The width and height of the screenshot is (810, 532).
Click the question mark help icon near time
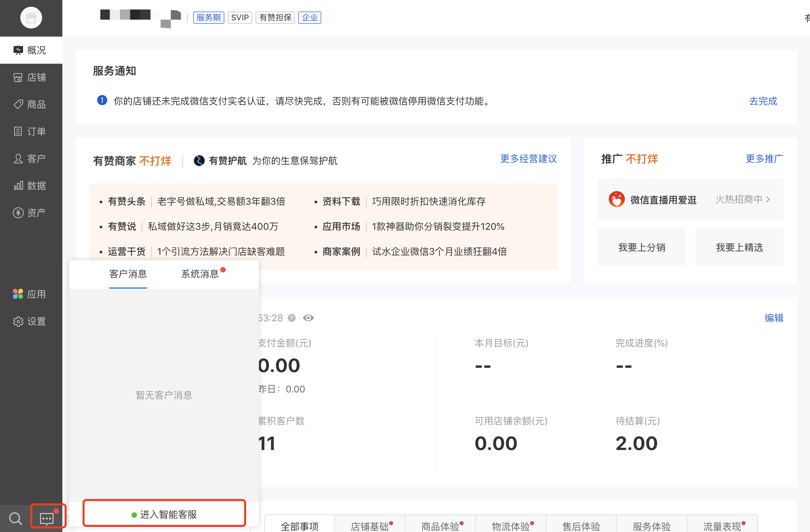click(292, 318)
